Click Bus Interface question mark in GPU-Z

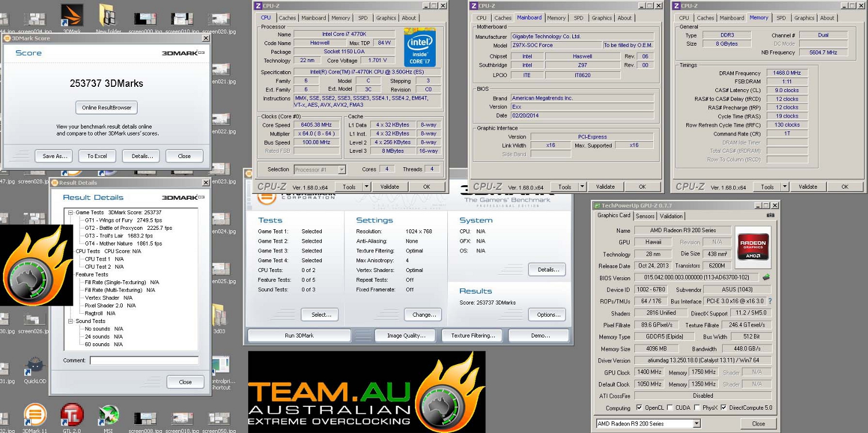click(770, 302)
